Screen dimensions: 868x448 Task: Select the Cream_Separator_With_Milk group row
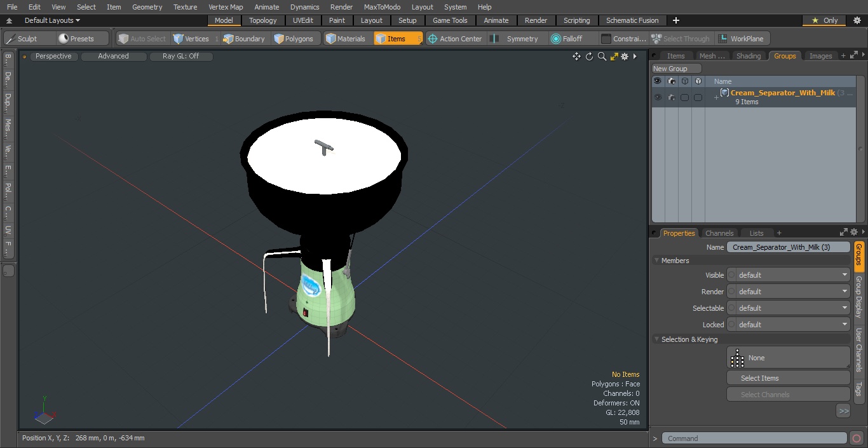[x=754, y=97]
